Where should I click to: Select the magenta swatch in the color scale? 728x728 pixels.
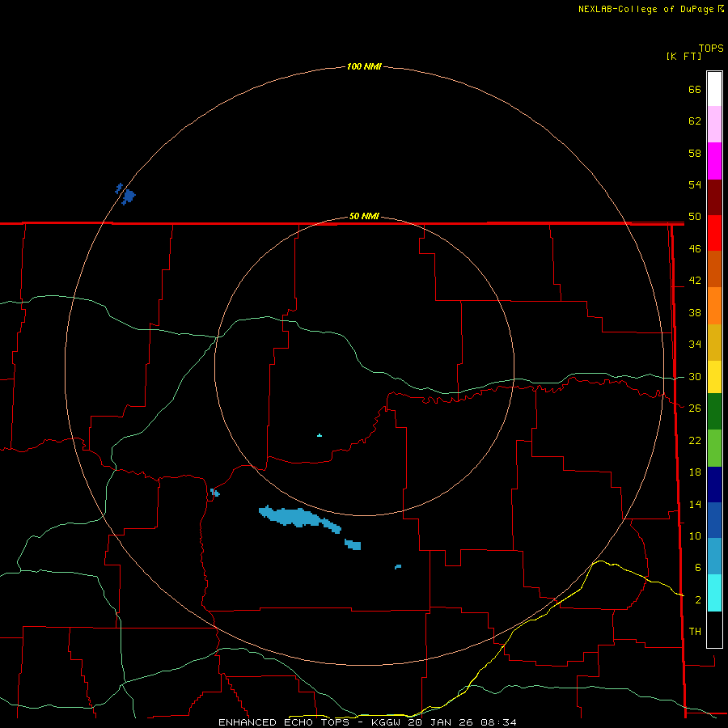click(714, 161)
